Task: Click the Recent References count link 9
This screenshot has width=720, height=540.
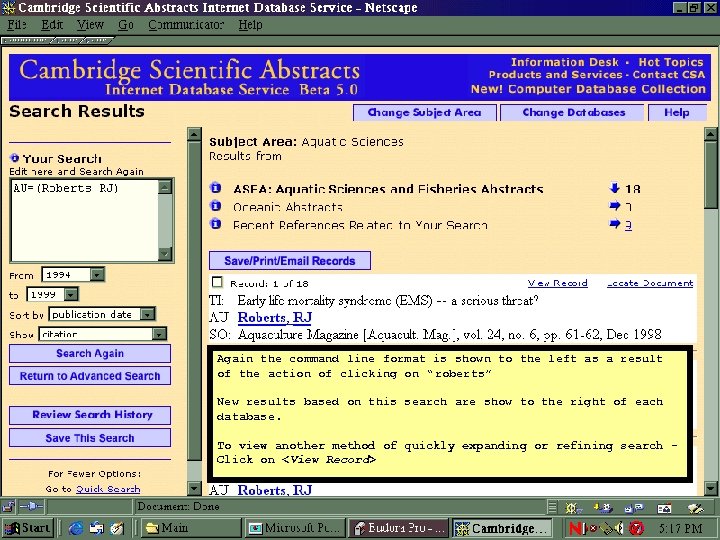Action: (628, 225)
